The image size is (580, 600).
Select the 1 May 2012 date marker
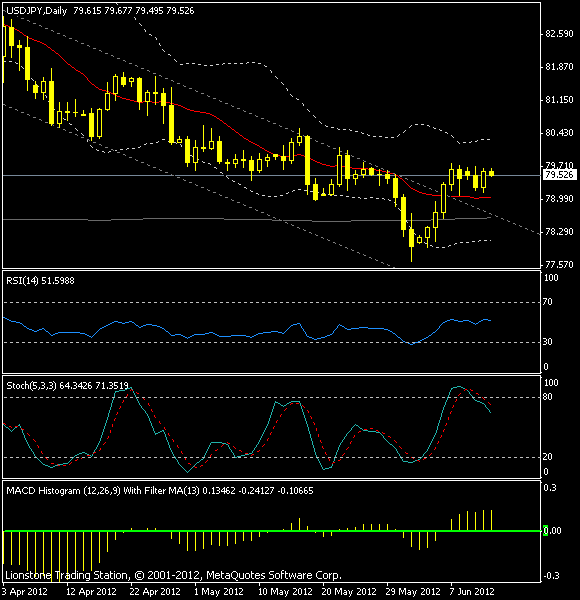pyautogui.click(x=218, y=592)
